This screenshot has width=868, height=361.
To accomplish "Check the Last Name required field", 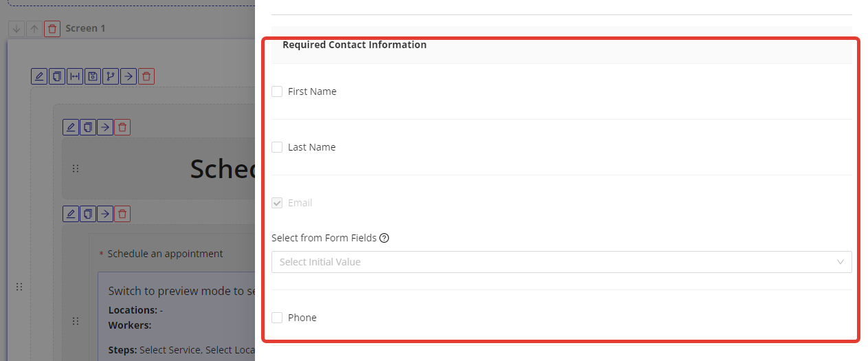I will point(277,147).
